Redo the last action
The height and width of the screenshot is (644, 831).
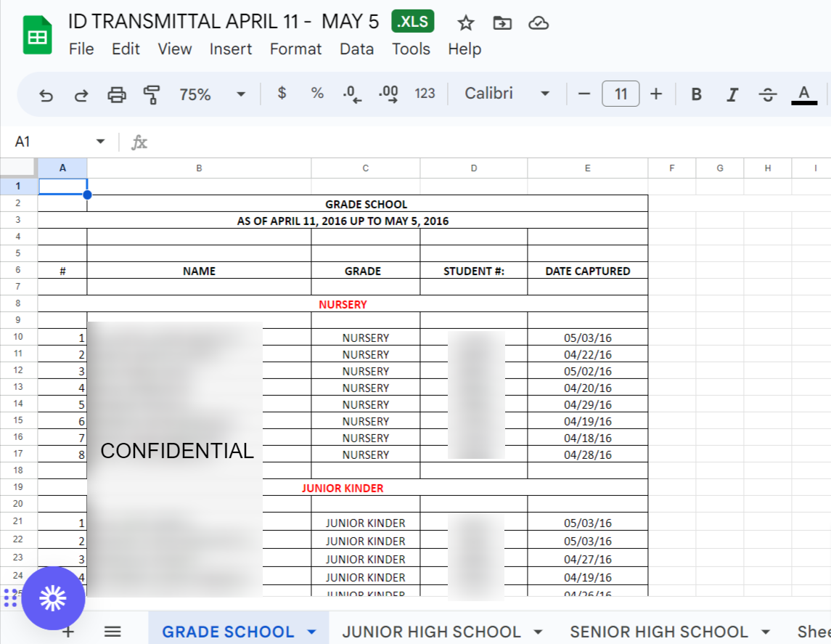[x=81, y=95]
